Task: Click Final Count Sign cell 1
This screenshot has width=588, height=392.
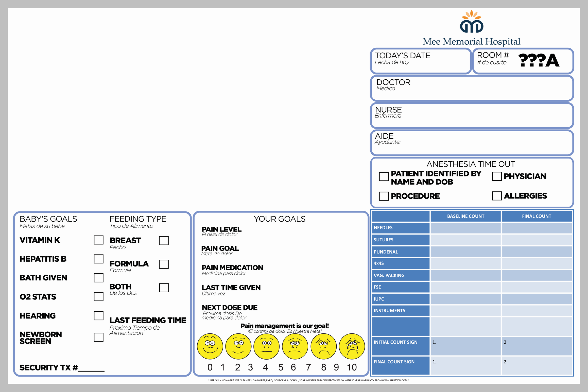Action: [465, 365]
